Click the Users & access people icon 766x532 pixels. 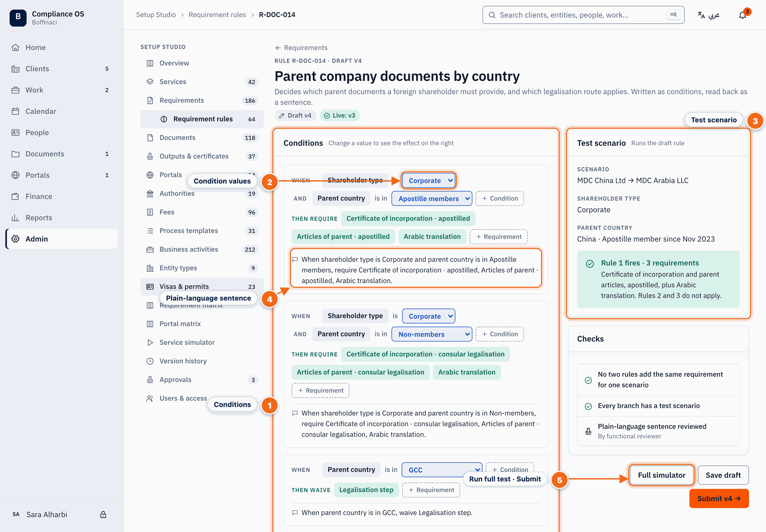coord(150,398)
